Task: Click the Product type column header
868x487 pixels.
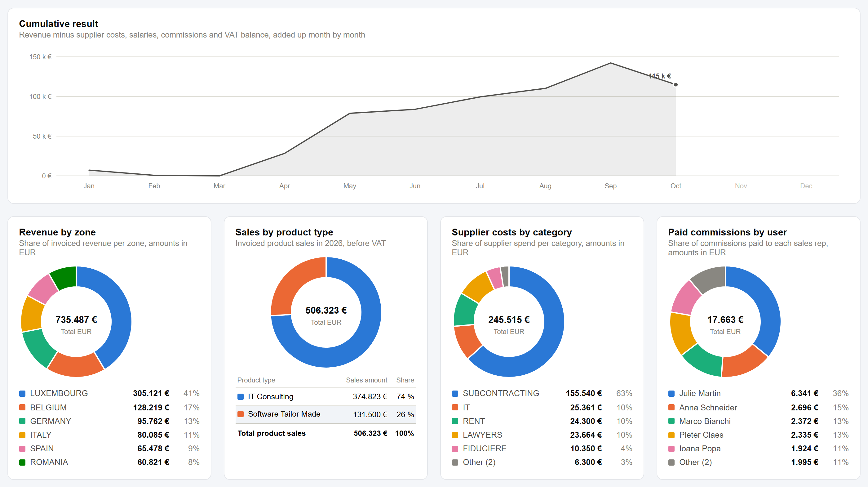Action: (256, 380)
